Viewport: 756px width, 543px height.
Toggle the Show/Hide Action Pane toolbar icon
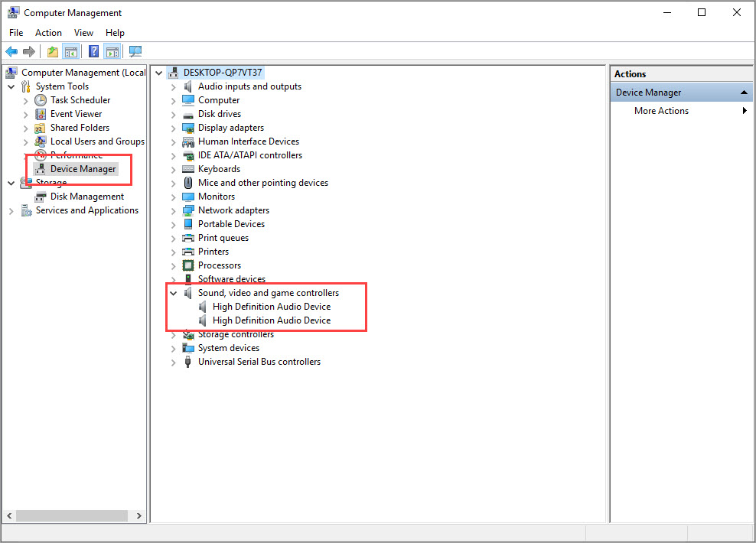tap(112, 51)
